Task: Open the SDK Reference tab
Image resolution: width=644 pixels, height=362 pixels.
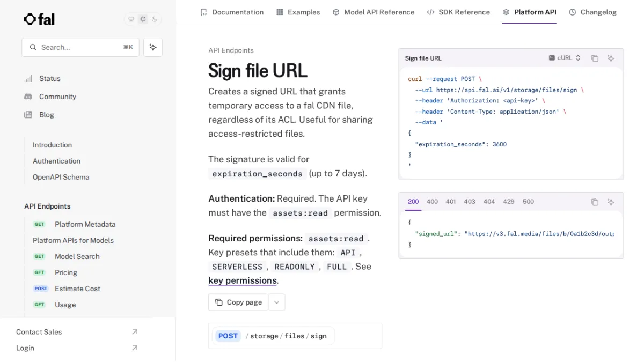Action: point(458,12)
